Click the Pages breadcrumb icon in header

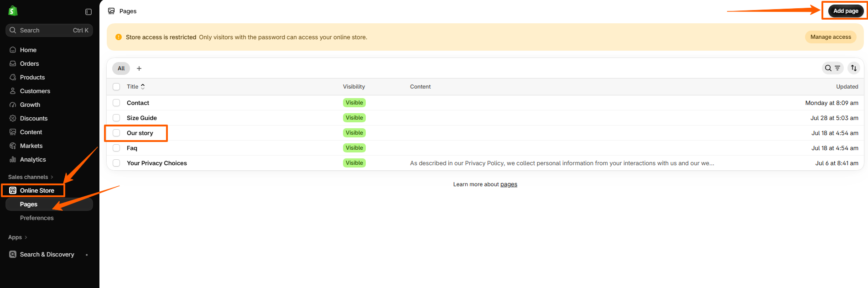click(x=111, y=11)
